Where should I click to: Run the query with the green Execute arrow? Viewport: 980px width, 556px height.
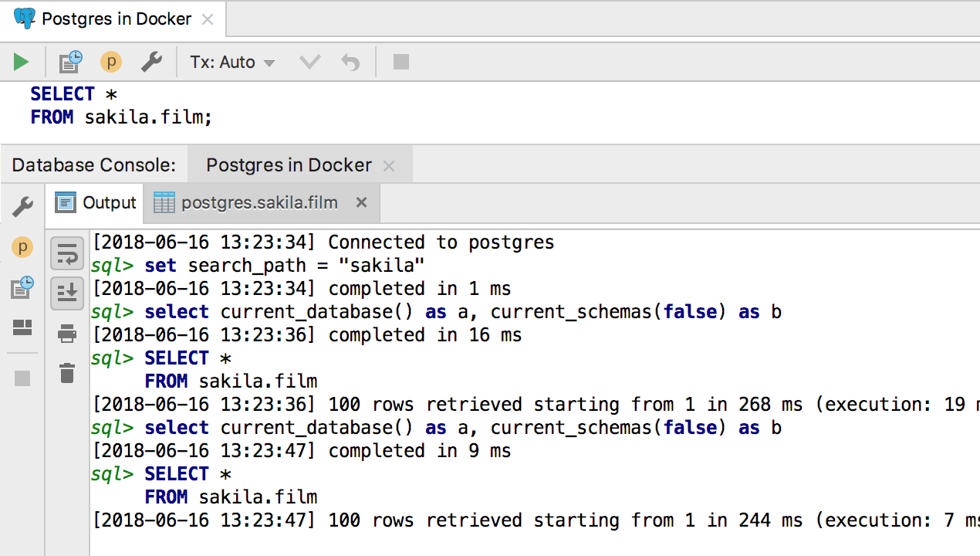(21, 62)
